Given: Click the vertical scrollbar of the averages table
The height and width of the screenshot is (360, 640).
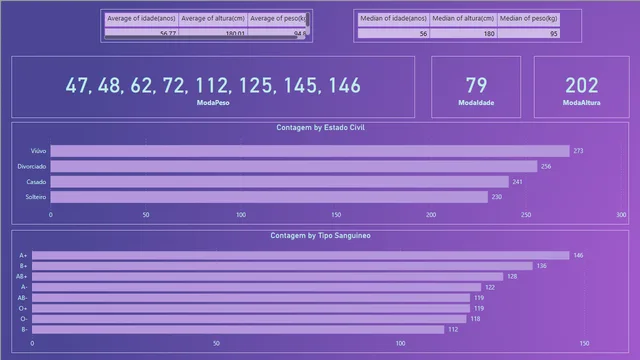Looking at the screenshot, I should pyautogui.click(x=307, y=19).
